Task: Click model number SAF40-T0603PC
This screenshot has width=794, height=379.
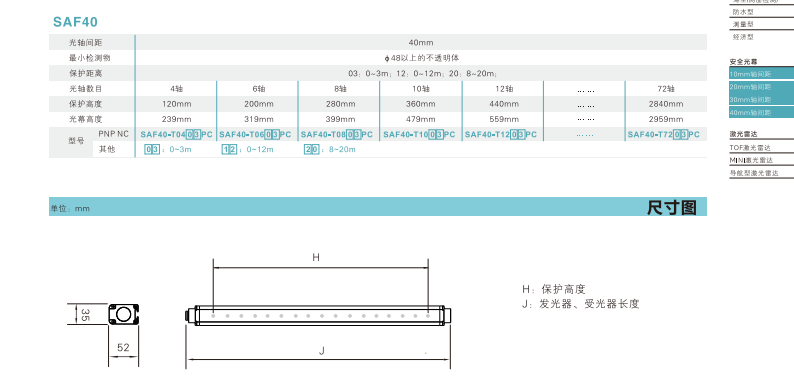Action: tap(255, 135)
